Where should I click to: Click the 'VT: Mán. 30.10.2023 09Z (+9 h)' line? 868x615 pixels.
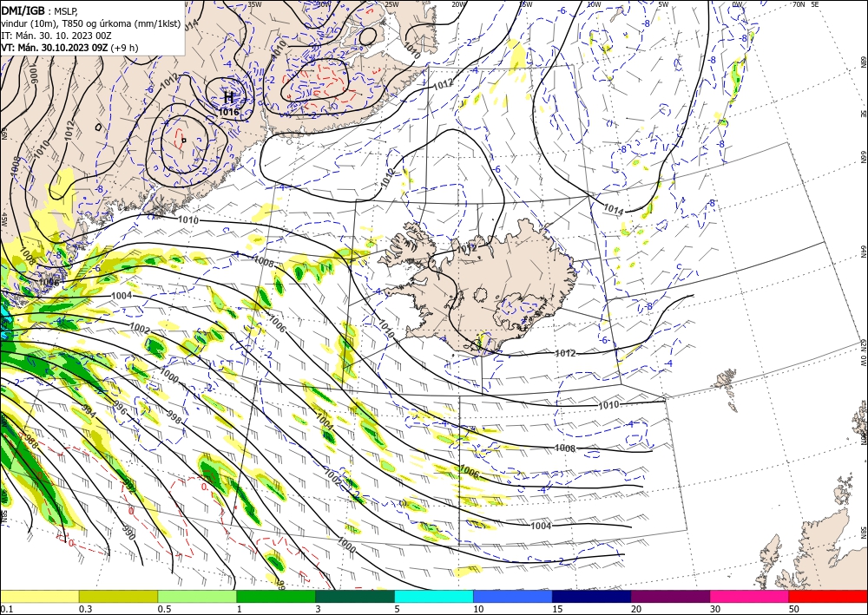[x=69, y=48]
